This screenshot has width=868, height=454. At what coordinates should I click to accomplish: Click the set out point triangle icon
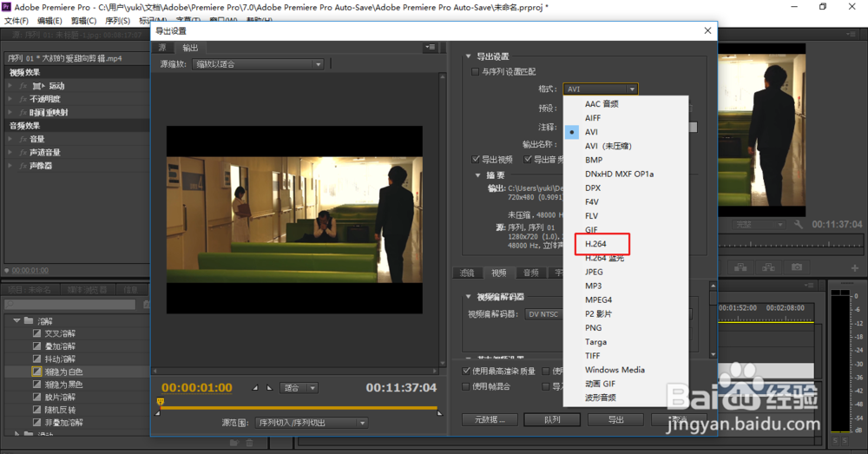pyautogui.click(x=270, y=387)
